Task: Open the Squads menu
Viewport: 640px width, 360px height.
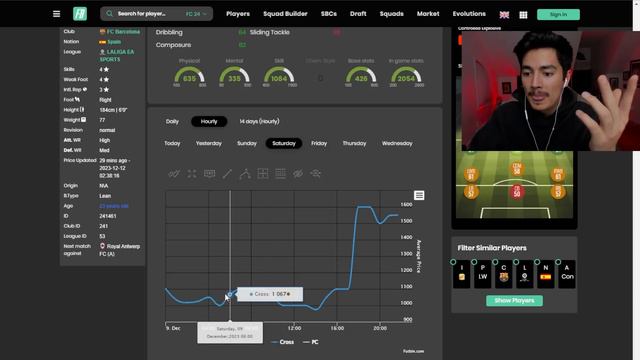Action: [391, 14]
